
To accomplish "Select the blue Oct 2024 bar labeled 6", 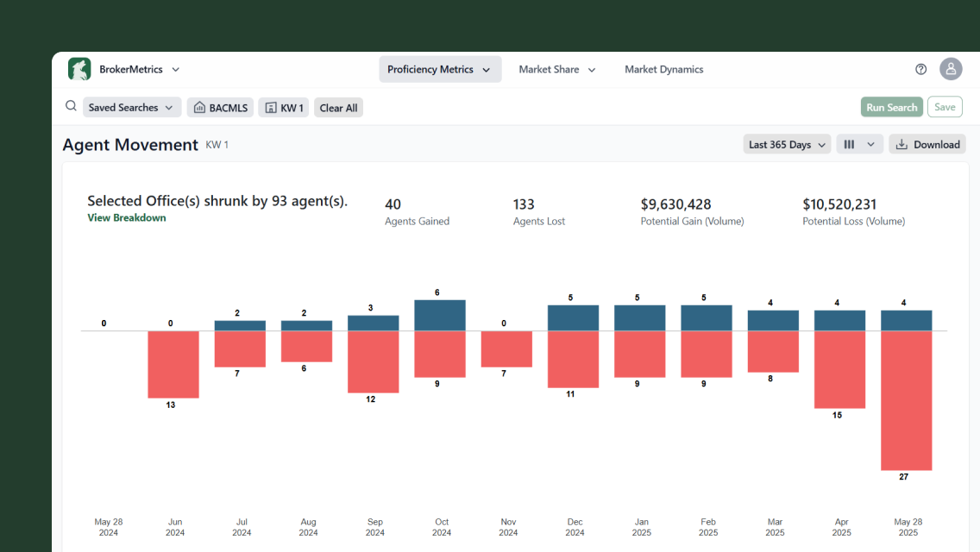I will (x=440, y=315).
